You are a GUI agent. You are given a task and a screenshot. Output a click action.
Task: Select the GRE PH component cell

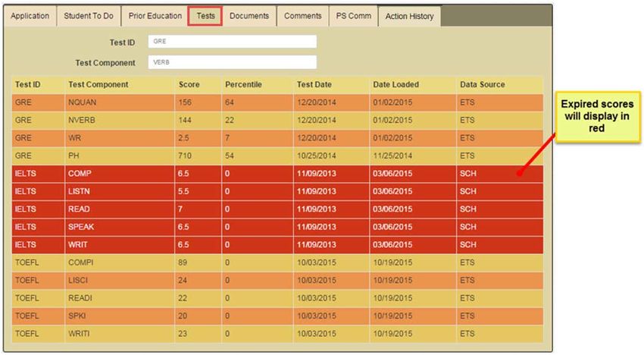[x=120, y=156]
